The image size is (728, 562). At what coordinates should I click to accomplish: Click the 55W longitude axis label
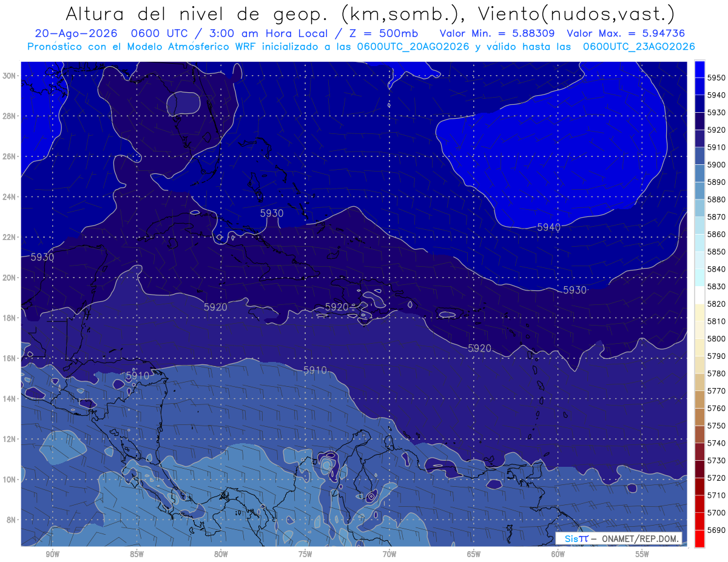642,555
